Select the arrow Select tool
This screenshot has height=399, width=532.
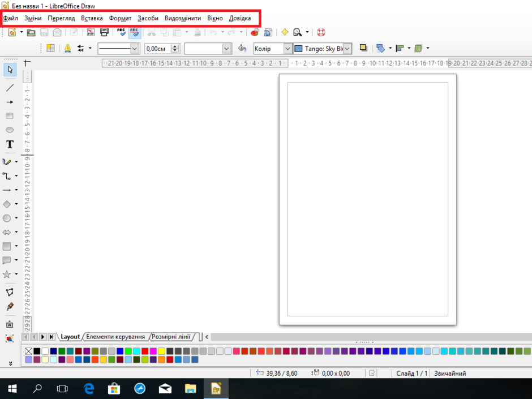click(10, 70)
